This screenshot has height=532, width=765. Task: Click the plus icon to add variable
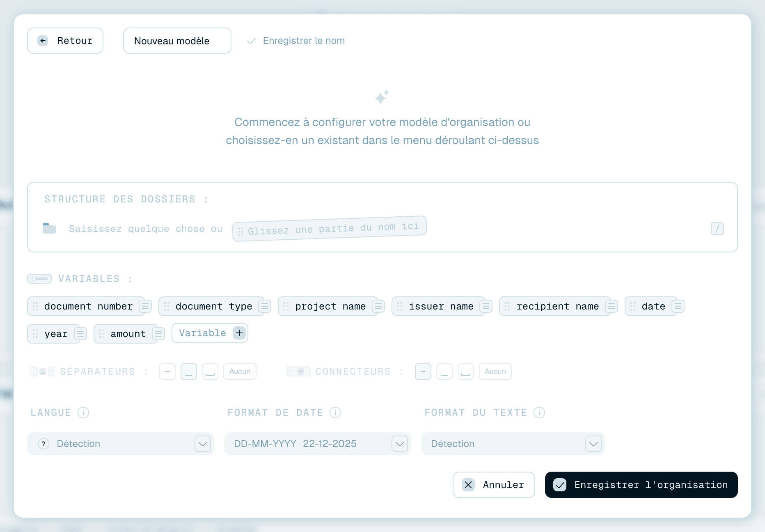coord(239,333)
